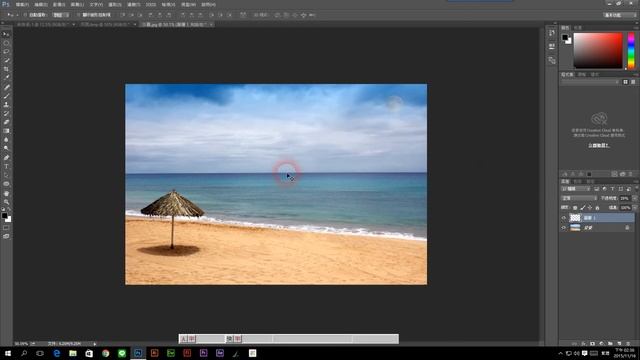Open the collapsed History panel icon
Screen dimensions: 640x360
[552, 33]
